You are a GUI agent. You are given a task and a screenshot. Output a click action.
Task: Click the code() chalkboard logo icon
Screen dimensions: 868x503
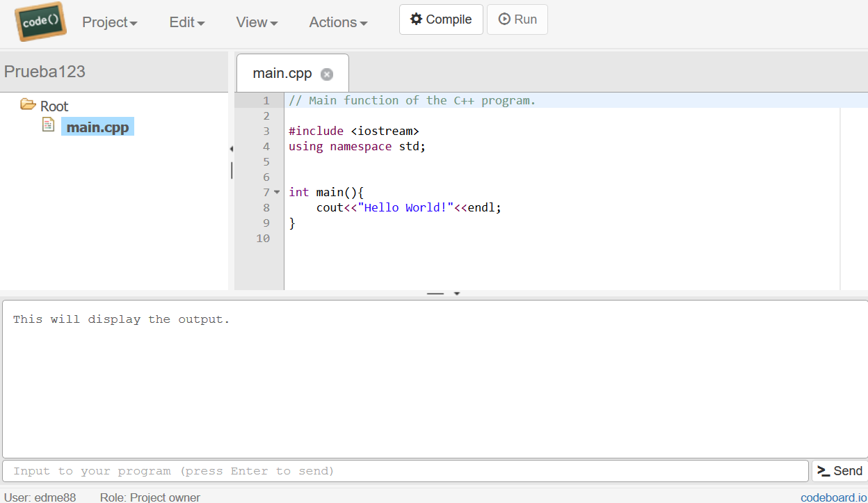click(40, 22)
